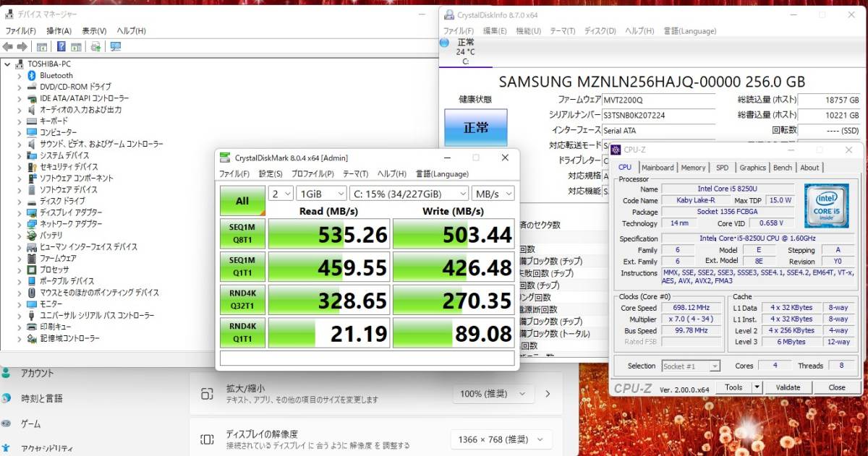Select the C: drive status indicator in CrystalDiskInfo

pyautogui.click(x=464, y=51)
